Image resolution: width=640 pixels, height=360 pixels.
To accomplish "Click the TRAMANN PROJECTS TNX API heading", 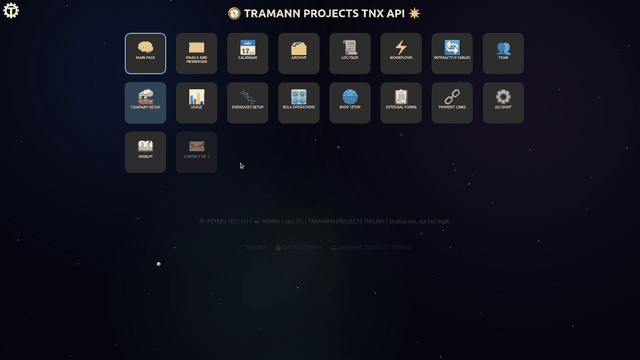I will 324,13.
